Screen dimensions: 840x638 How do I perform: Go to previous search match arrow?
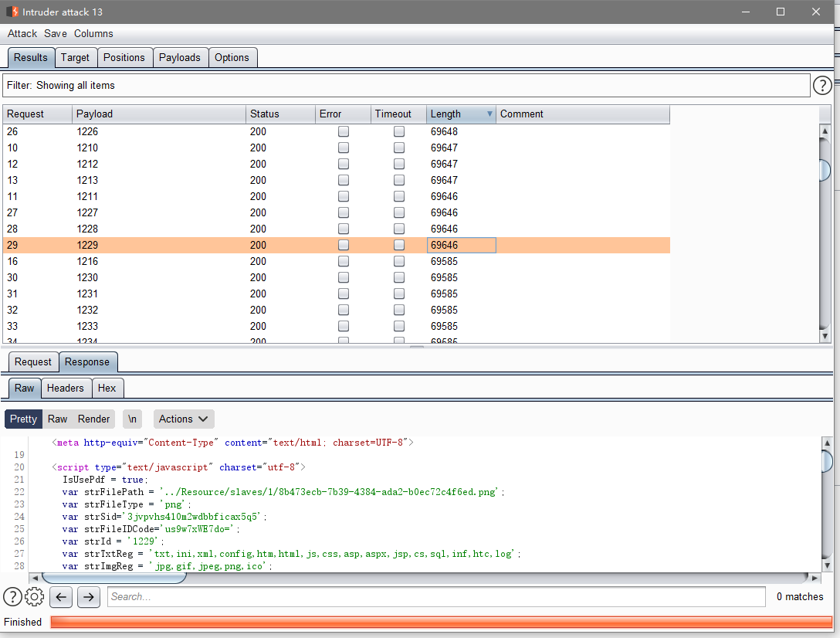click(63, 596)
